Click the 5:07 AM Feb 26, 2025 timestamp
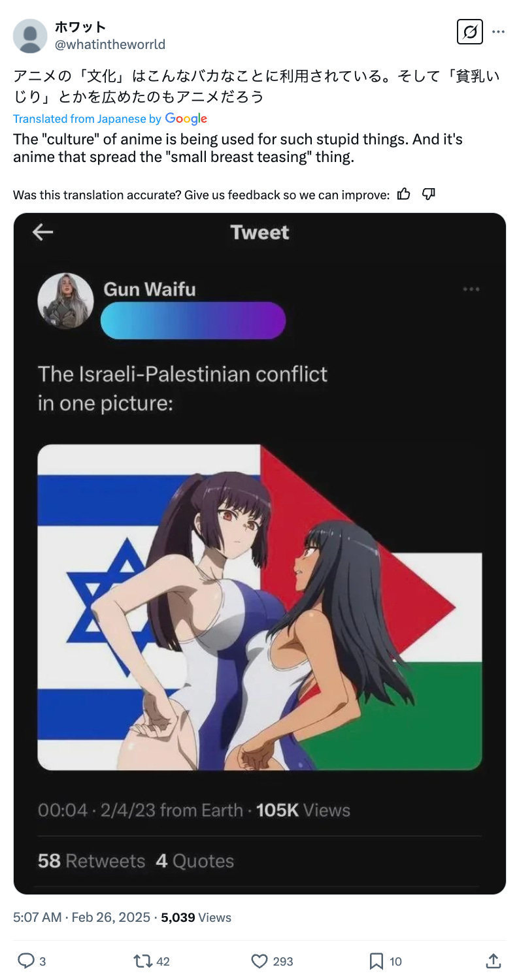 click(x=82, y=917)
